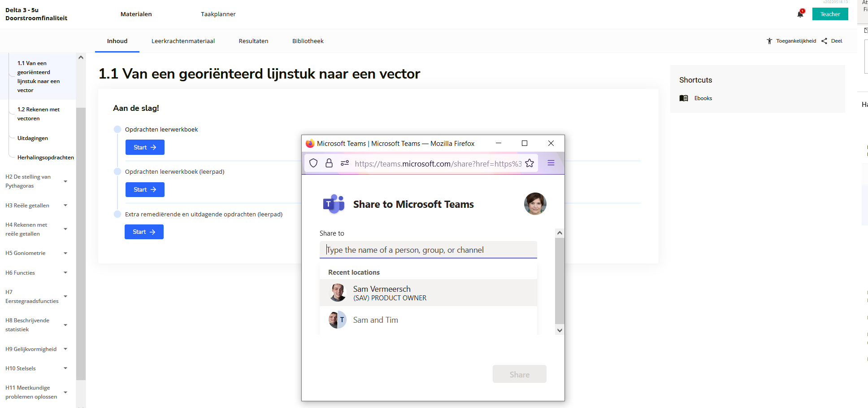The height and width of the screenshot is (408, 868).
Task: Open Ebooks shortcut book icon
Action: pyautogui.click(x=684, y=98)
